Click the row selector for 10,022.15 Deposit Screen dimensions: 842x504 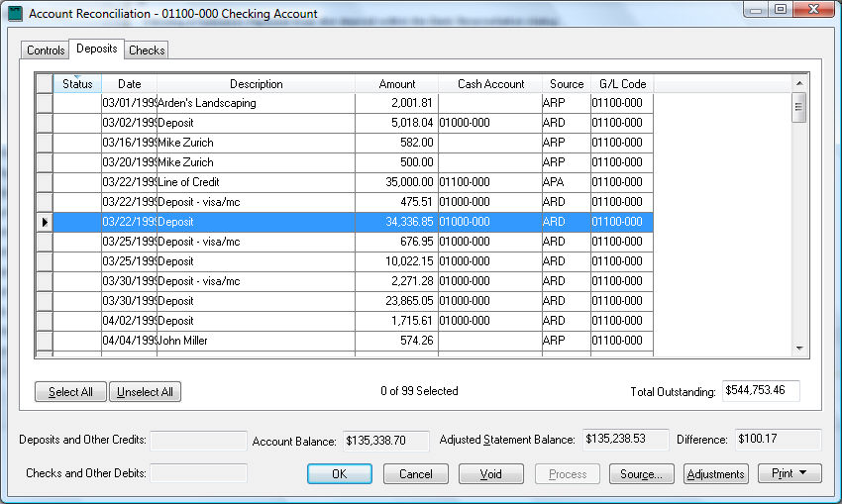44,261
